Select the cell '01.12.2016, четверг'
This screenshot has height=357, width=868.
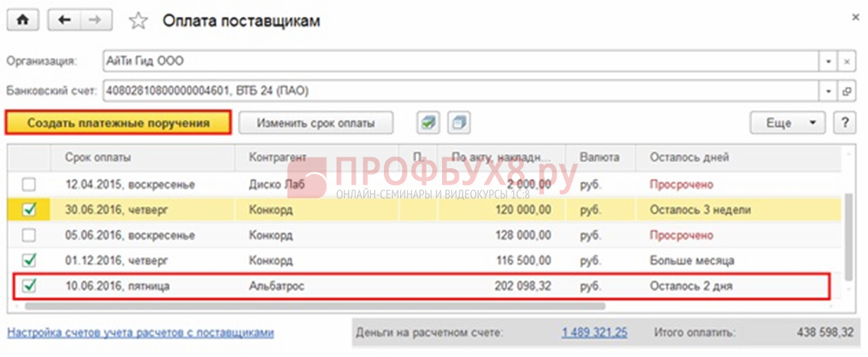(143, 260)
